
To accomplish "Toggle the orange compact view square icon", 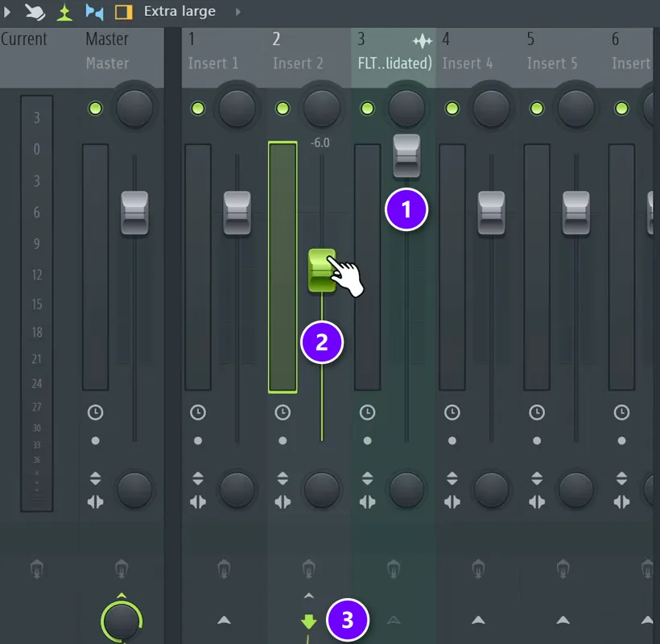I will 124,12.
